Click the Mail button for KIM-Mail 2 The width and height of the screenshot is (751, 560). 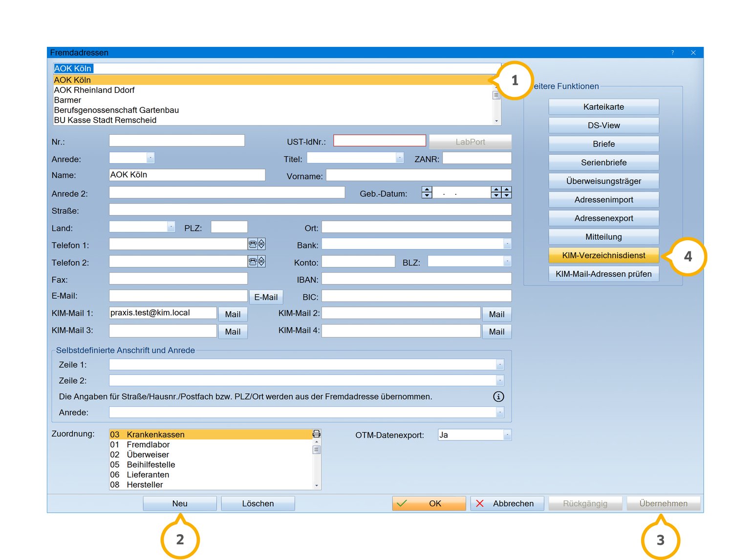[497, 314]
